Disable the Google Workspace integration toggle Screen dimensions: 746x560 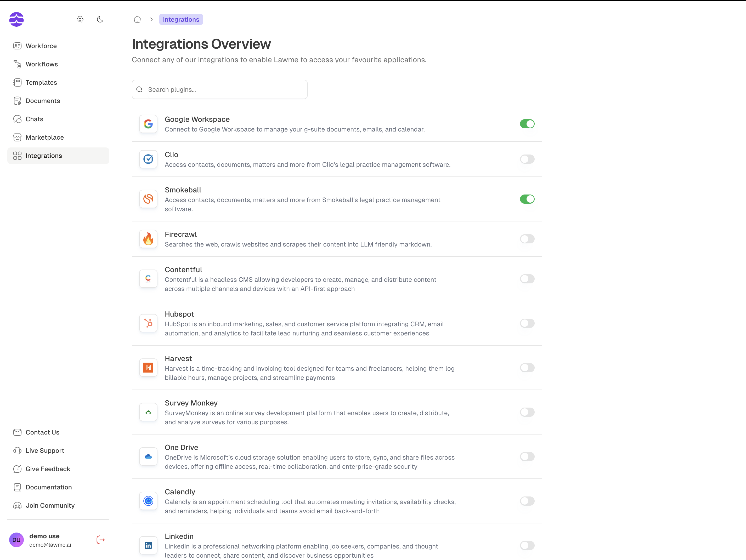pyautogui.click(x=527, y=124)
